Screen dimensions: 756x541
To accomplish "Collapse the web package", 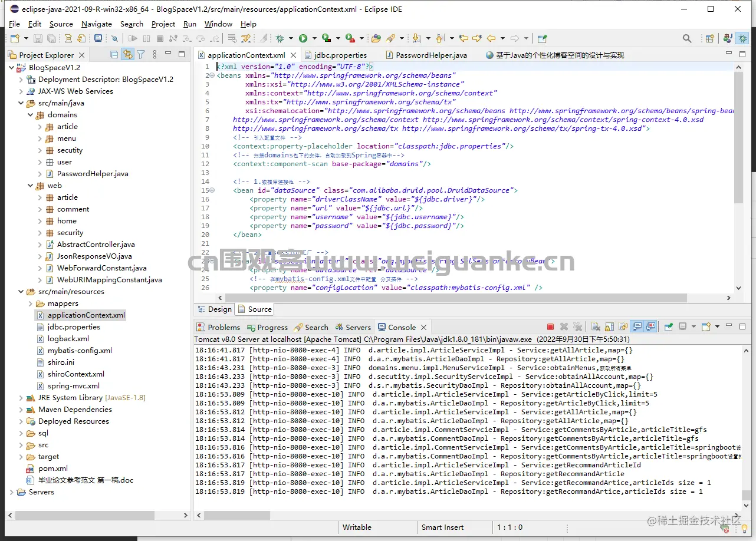I will click(x=31, y=186).
